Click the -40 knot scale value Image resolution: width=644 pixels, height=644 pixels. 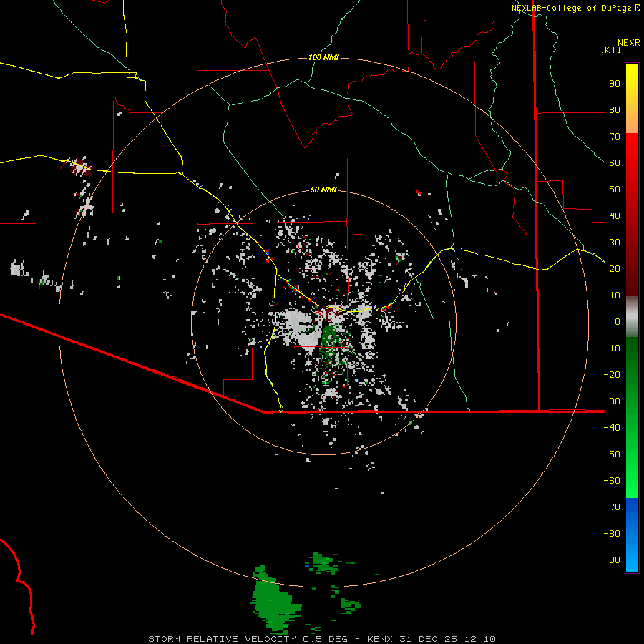(612, 428)
